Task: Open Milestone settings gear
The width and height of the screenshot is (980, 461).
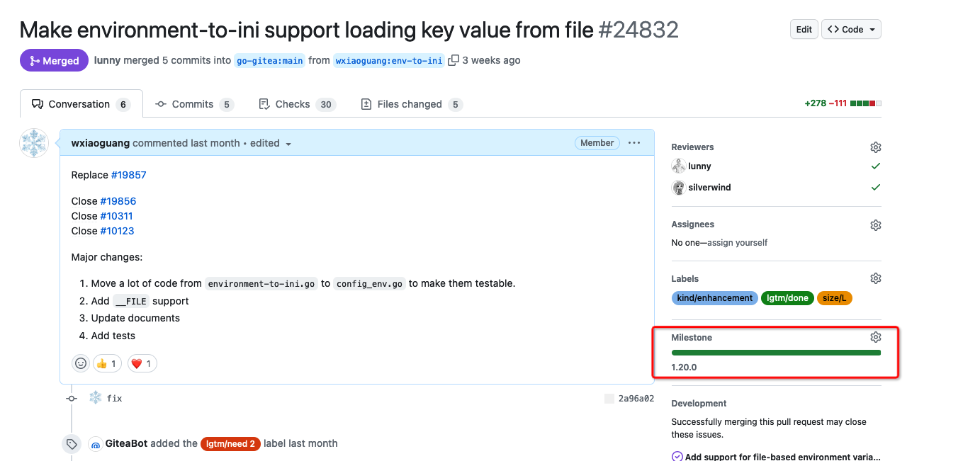Action: coord(875,336)
